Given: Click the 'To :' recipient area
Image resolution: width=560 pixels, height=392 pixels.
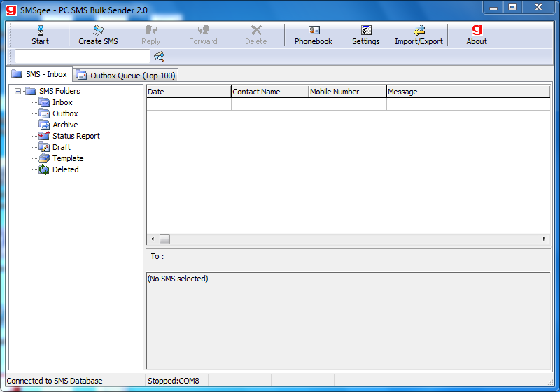Looking at the screenshot, I should pyautogui.click(x=348, y=260).
